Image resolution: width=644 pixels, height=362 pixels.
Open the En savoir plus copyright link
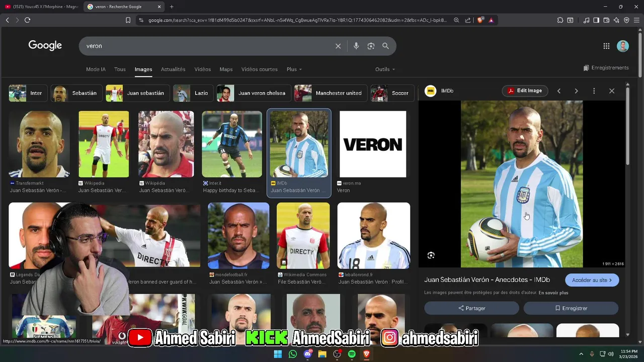pyautogui.click(x=553, y=293)
